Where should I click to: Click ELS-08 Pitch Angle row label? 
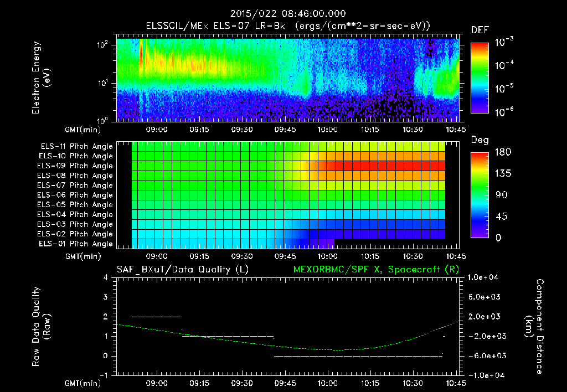75,176
